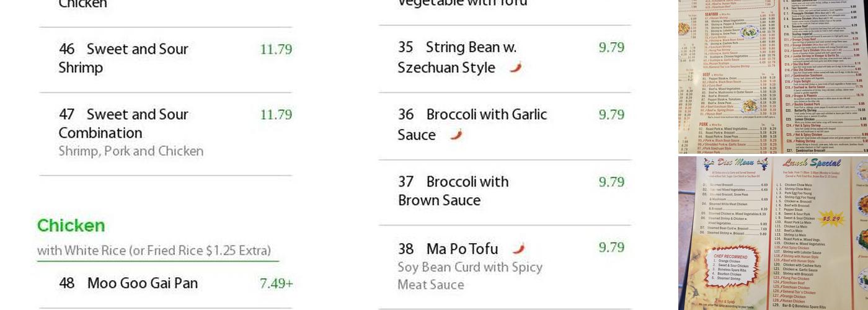Click the 9.79 price for Ma Po Tofu
Viewport: 868px width, 310px height.
click(611, 247)
